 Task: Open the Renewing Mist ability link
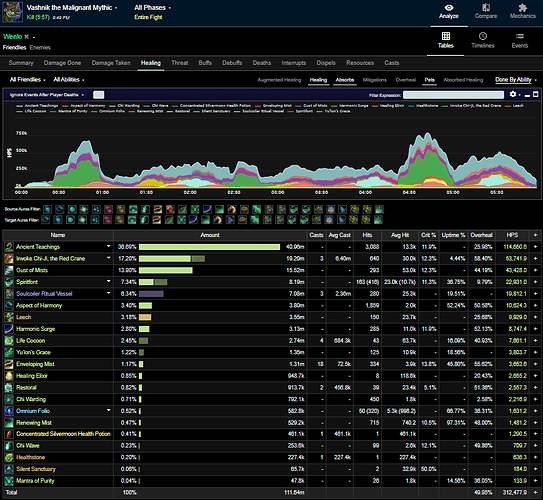pyautogui.click(x=34, y=423)
